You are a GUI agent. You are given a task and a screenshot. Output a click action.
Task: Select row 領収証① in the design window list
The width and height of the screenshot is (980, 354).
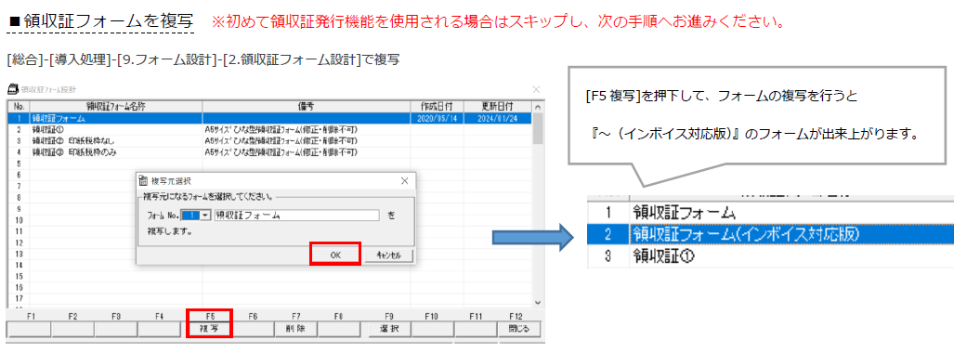pos(269,129)
